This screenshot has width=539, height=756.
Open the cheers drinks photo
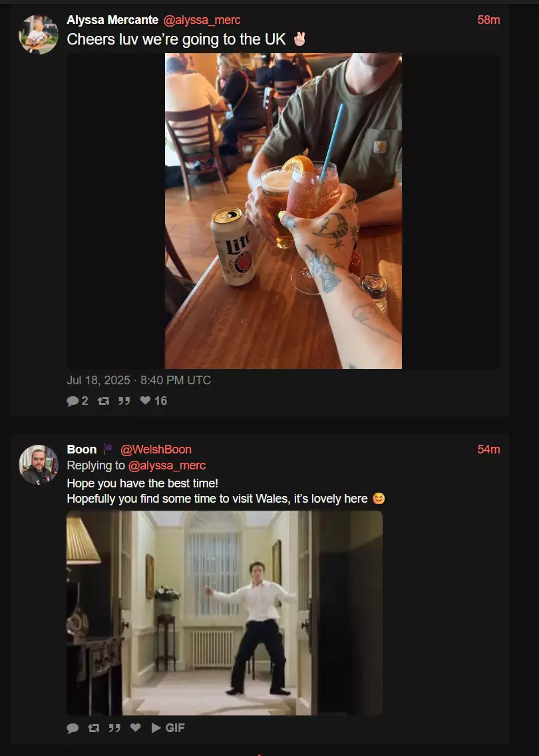point(283,211)
